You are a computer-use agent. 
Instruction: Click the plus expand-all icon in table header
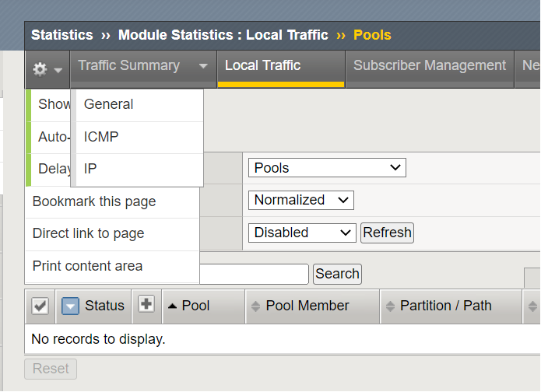point(146,305)
